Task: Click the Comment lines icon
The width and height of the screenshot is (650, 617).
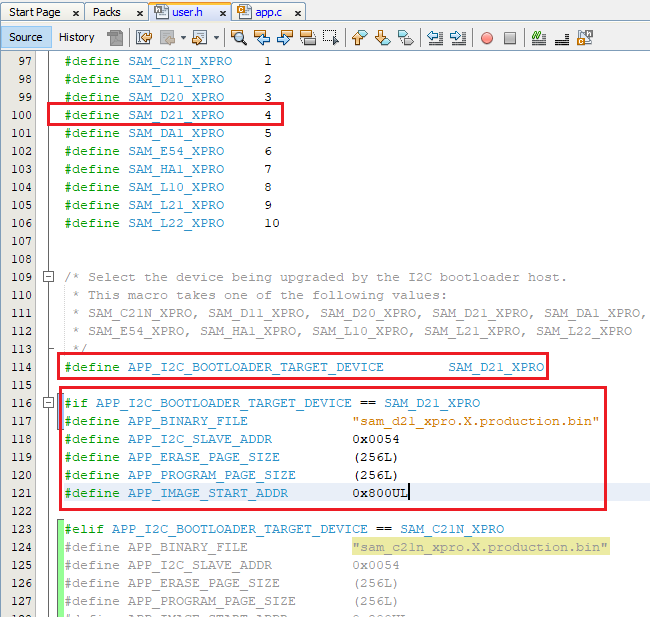Action: (x=538, y=38)
